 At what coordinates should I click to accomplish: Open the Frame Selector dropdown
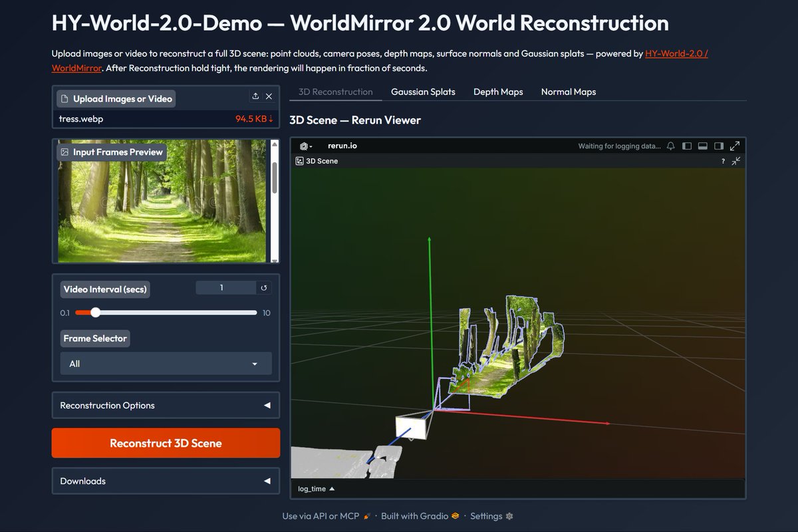pyautogui.click(x=166, y=364)
